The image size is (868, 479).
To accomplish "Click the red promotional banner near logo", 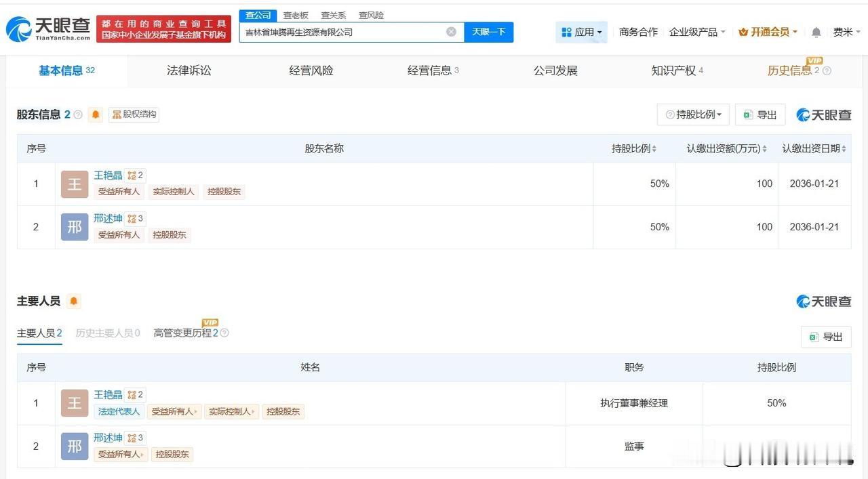I will (163, 29).
